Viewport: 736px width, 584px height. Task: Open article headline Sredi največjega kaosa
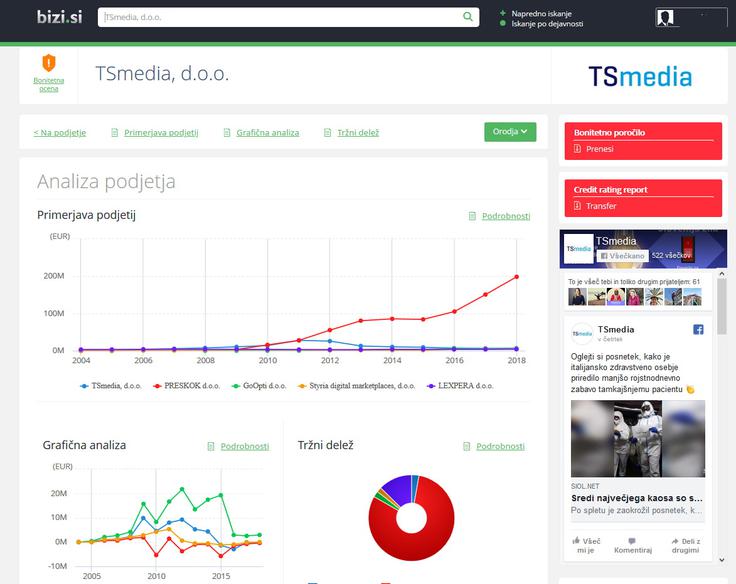pos(636,498)
